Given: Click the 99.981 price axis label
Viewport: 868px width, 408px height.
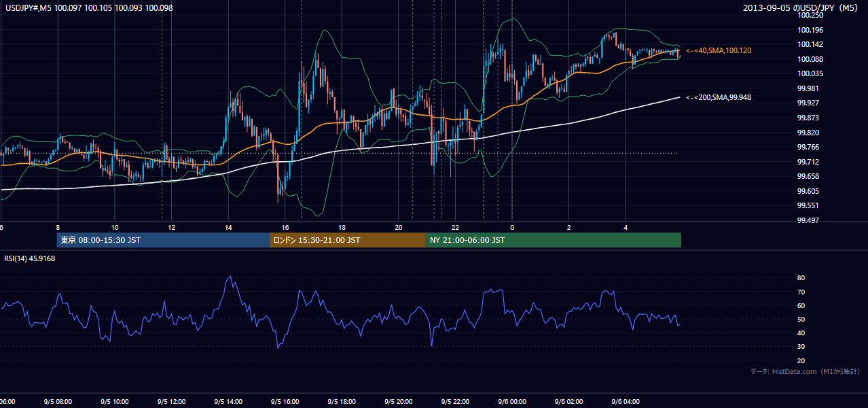Looking at the screenshot, I should [808, 88].
